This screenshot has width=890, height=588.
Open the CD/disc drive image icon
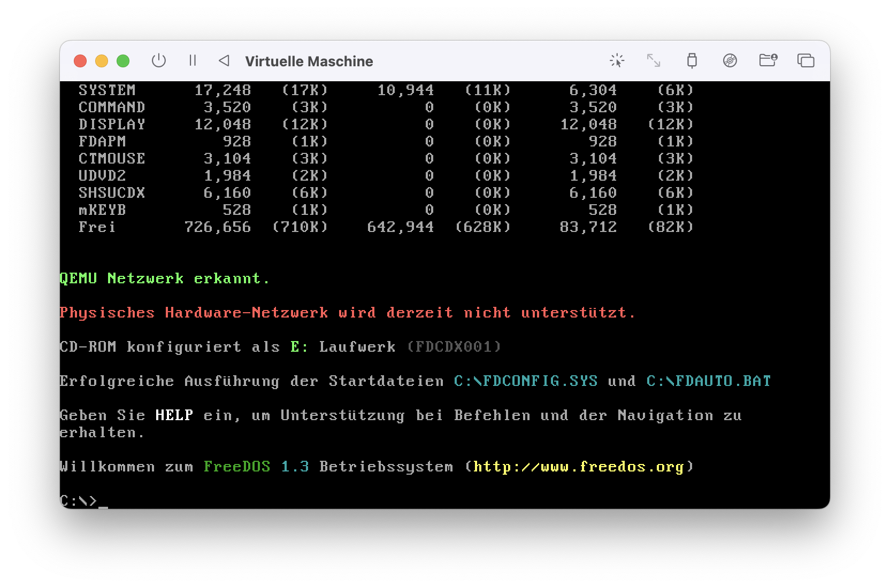tap(730, 61)
